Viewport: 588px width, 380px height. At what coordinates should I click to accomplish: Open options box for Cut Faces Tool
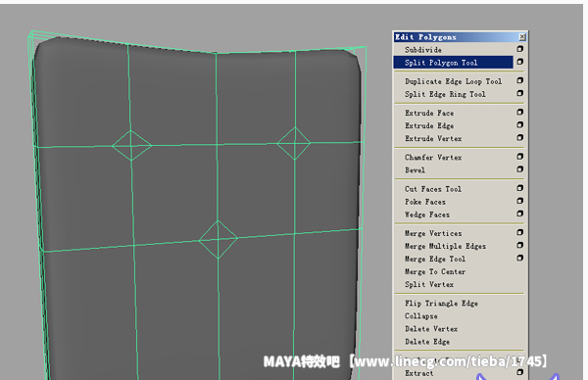tap(519, 188)
